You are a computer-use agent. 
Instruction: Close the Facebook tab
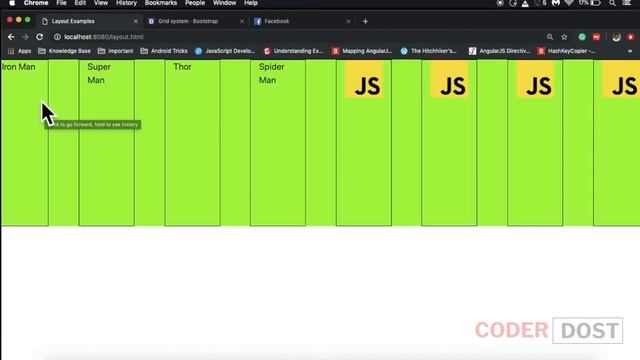coord(348,21)
